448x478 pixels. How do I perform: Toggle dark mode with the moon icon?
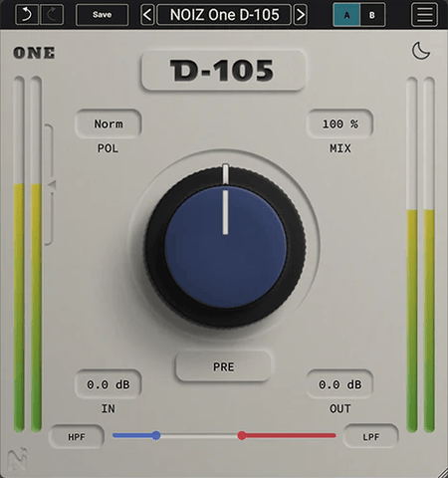(421, 51)
